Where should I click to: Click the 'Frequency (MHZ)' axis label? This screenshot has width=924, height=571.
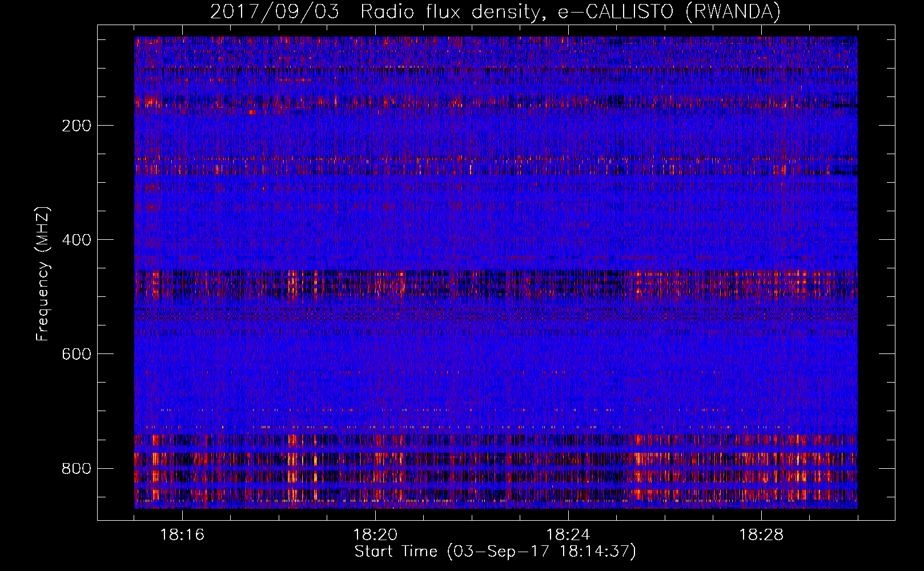pos(43,274)
